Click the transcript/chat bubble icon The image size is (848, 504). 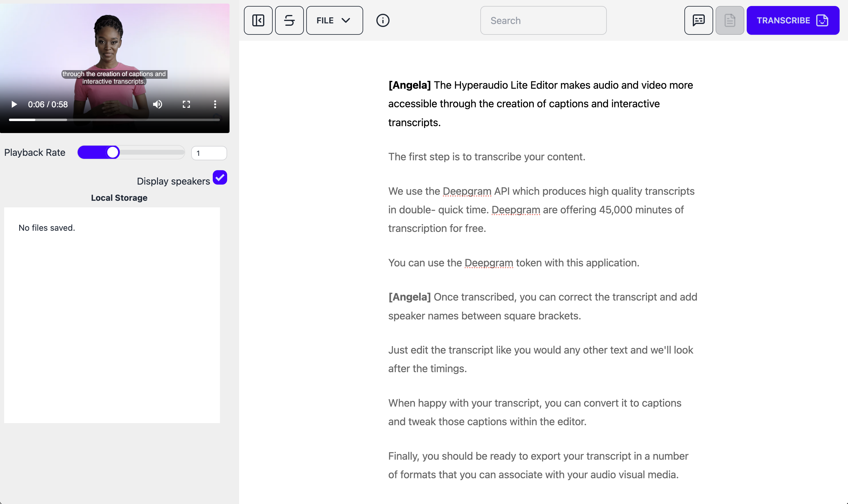click(698, 20)
